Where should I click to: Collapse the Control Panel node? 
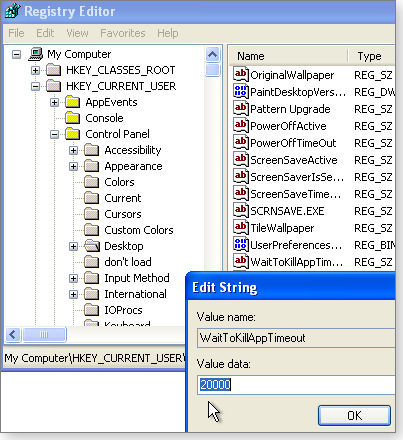click(54, 135)
